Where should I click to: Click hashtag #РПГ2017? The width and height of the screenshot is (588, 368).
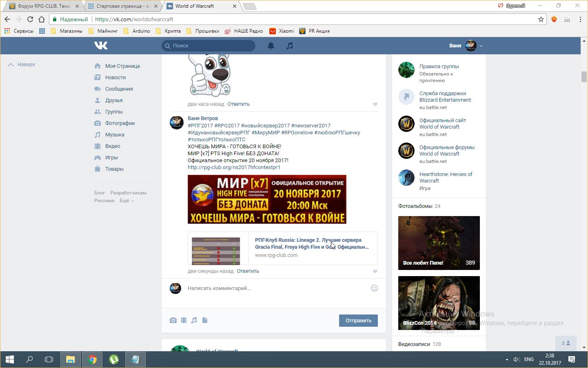[200, 126]
